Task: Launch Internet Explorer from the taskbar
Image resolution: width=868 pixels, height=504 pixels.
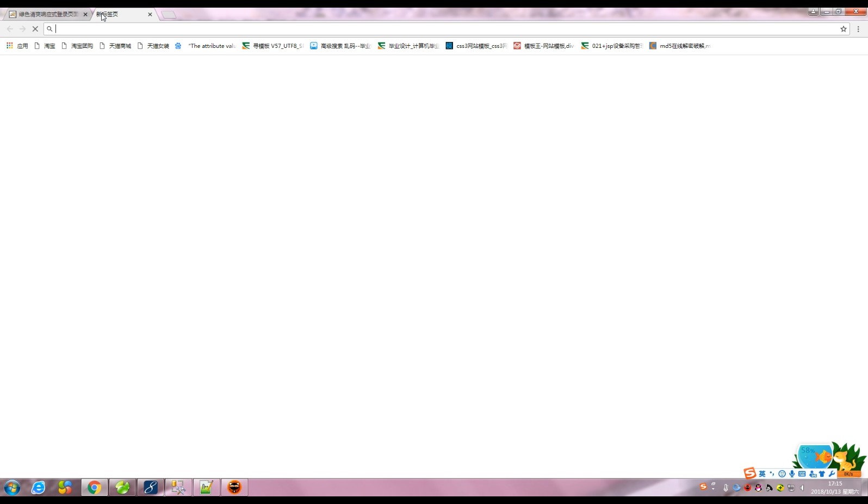Action: (x=38, y=487)
